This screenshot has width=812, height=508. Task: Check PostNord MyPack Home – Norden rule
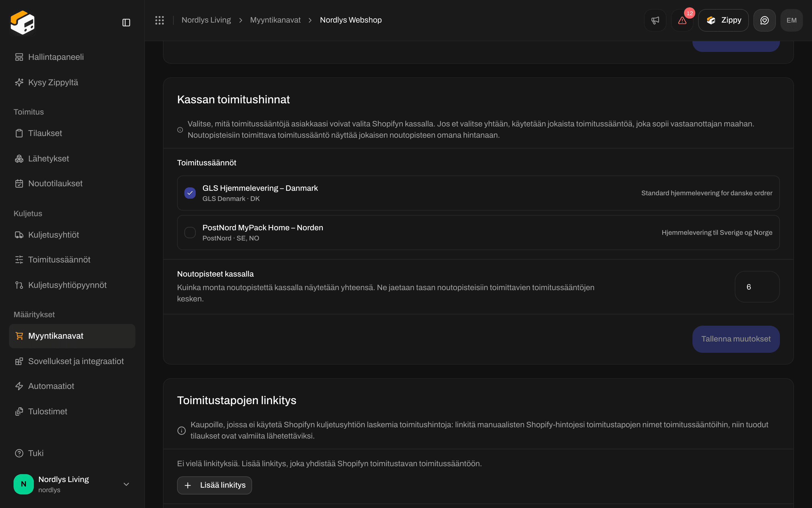coord(190,233)
